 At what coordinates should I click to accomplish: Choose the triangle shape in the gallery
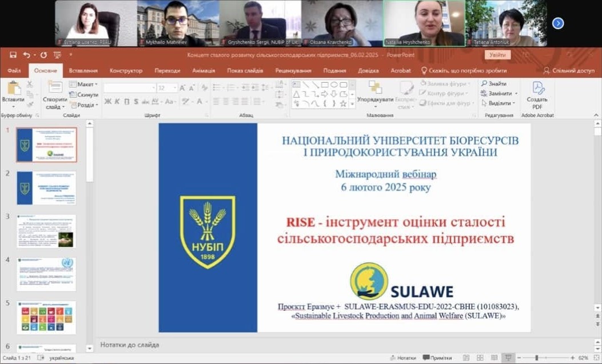pos(296,94)
